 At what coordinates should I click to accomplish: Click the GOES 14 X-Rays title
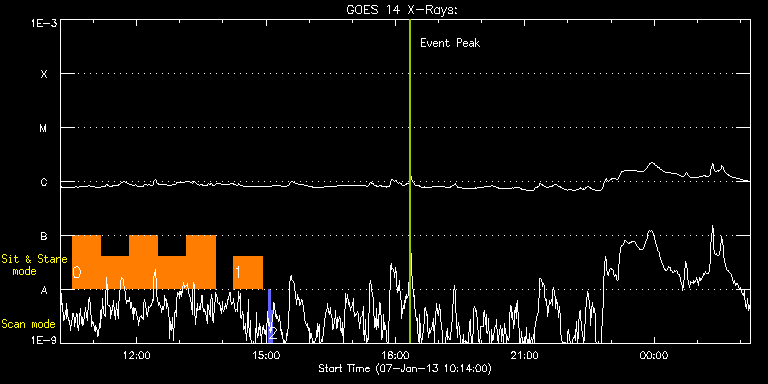point(401,10)
